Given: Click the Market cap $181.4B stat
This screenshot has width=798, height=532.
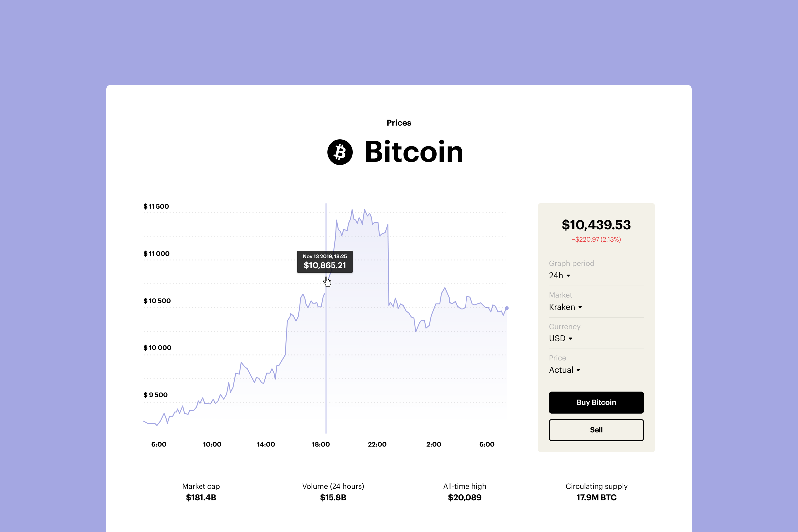Looking at the screenshot, I should pos(201,492).
